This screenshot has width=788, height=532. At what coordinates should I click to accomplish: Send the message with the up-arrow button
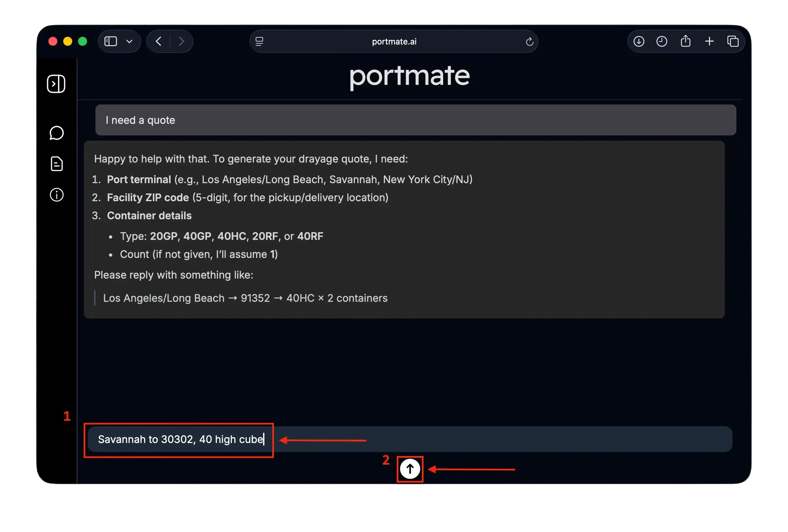click(x=410, y=469)
